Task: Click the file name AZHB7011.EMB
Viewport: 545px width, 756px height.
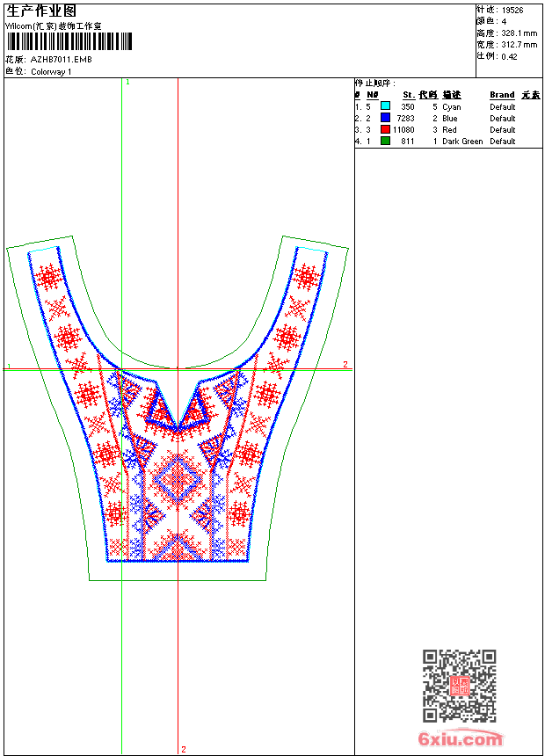Action: pos(62,60)
